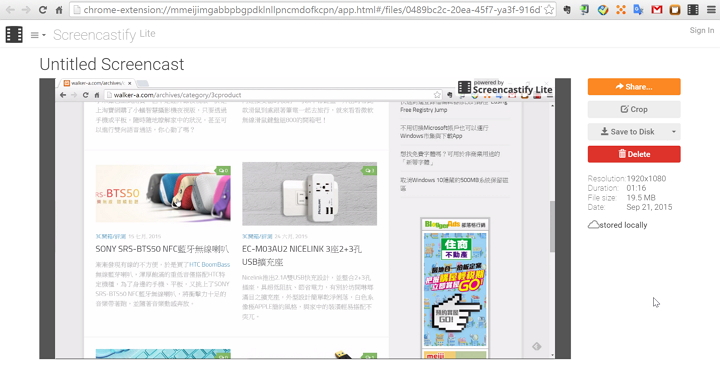Click HTC BoomBass link in recorded article
This screenshot has height=382, width=720.
[x=210, y=264]
